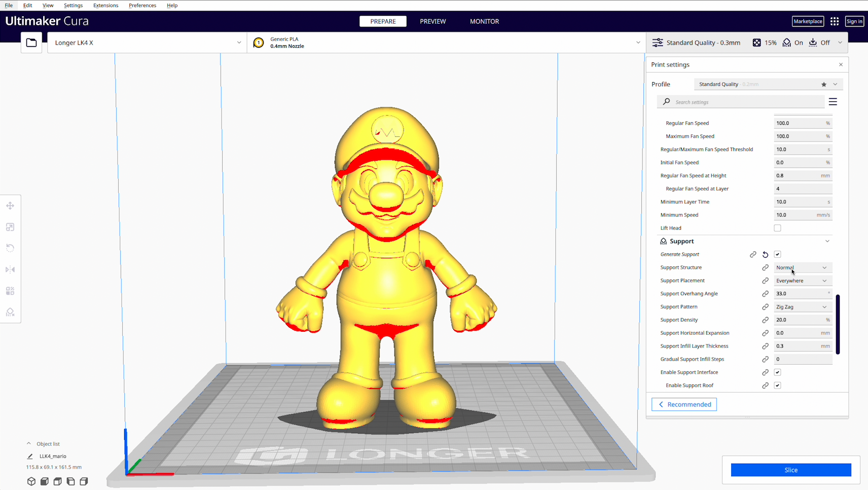Open the Settings menu
The width and height of the screenshot is (868, 490).
coord(74,6)
